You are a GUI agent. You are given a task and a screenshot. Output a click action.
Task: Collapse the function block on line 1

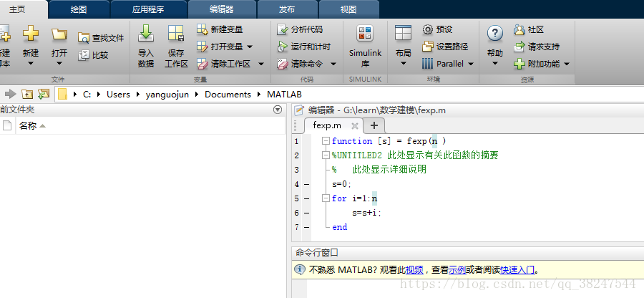point(326,141)
